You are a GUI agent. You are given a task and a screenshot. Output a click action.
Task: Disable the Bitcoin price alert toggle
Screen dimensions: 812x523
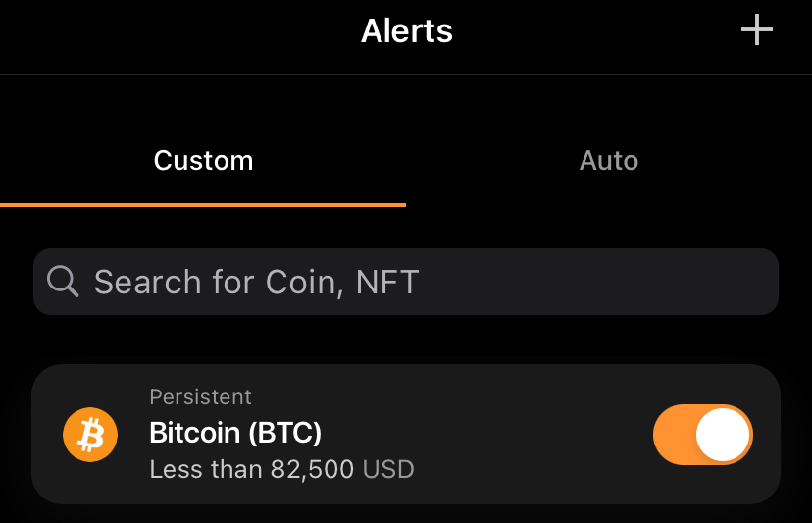(x=702, y=434)
